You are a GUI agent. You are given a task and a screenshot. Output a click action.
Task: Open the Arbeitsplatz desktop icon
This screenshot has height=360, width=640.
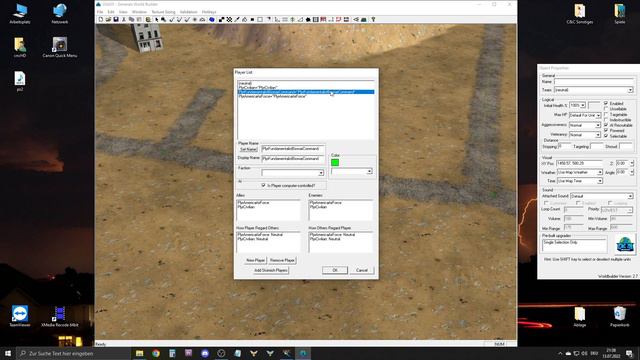click(20, 13)
